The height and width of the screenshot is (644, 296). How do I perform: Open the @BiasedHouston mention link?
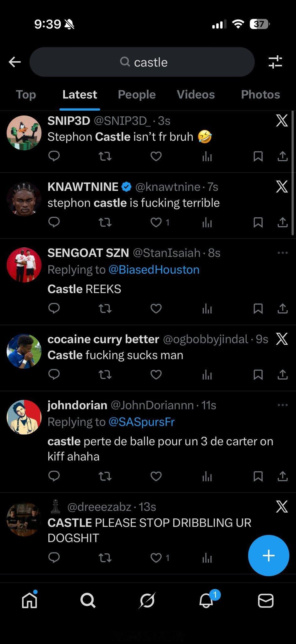(x=154, y=270)
